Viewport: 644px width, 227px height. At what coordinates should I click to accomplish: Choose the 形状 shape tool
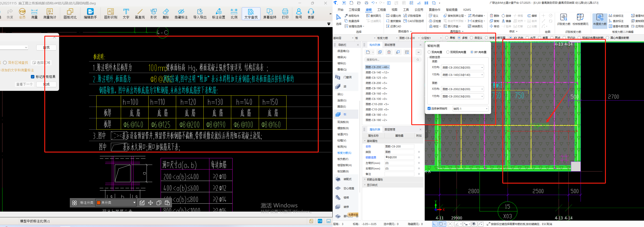[153, 14]
